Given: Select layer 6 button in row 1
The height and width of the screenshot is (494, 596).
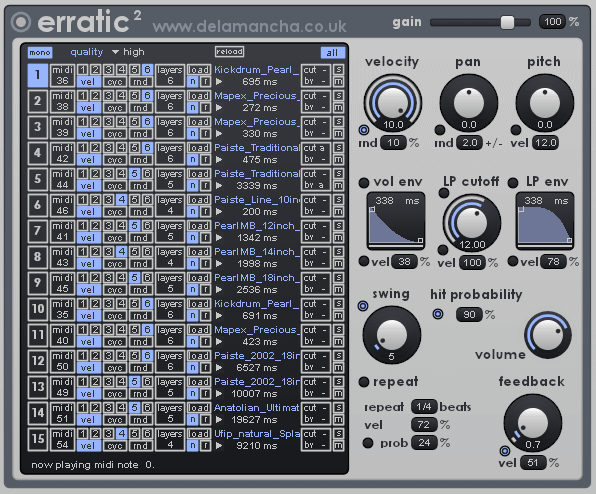Looking at the screenshot, I should point(147,70).
